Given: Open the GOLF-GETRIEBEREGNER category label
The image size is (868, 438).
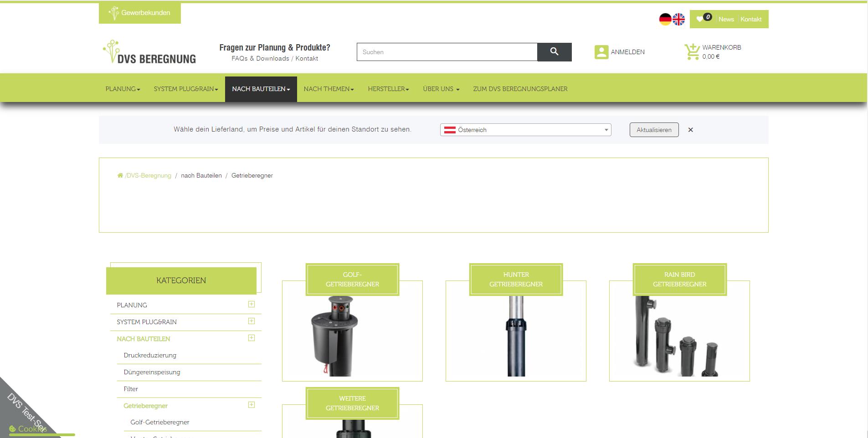Looking at the screenshot, I should [x=352, y=279].
